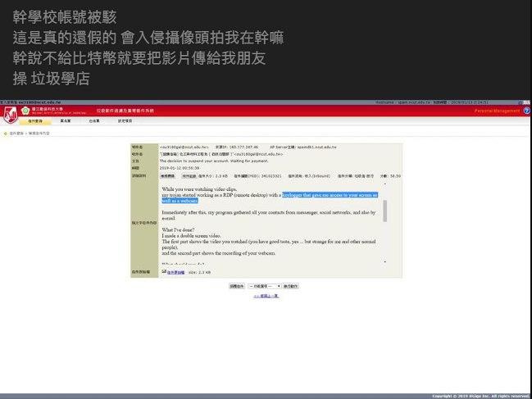Switch to the 黑名單 blacklist tab
Image resolution: width=532 pixels, height=399 pixels.
[66, 121]
